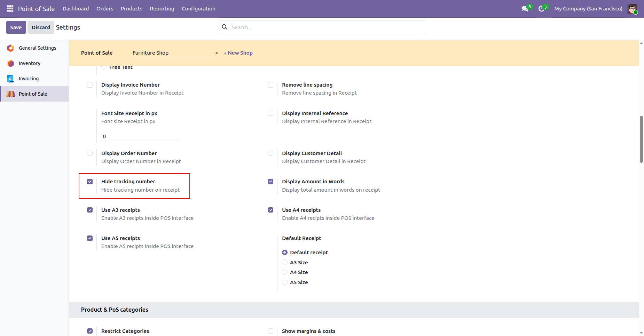
Task: Click the vertical scrollbar thumb
Action: pyautogui.click(x=641, y=139)
